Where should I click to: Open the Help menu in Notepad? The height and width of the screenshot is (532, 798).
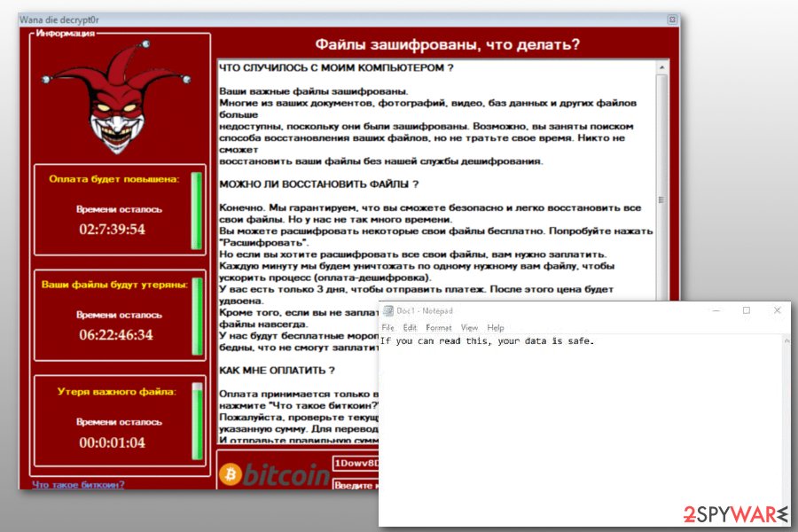tap(495, 328)
